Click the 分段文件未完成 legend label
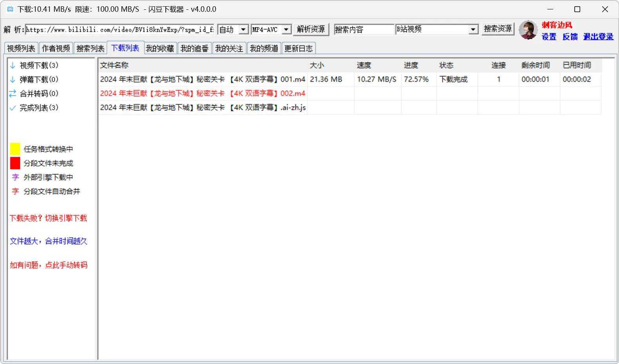The width and height of the screenshot is (619, 364). click(x=48, y=163)
